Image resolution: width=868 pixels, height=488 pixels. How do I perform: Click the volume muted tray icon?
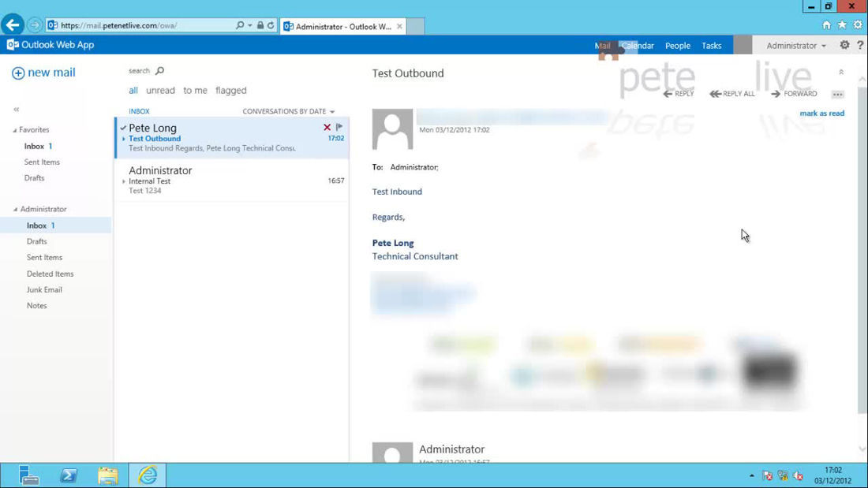799,475
